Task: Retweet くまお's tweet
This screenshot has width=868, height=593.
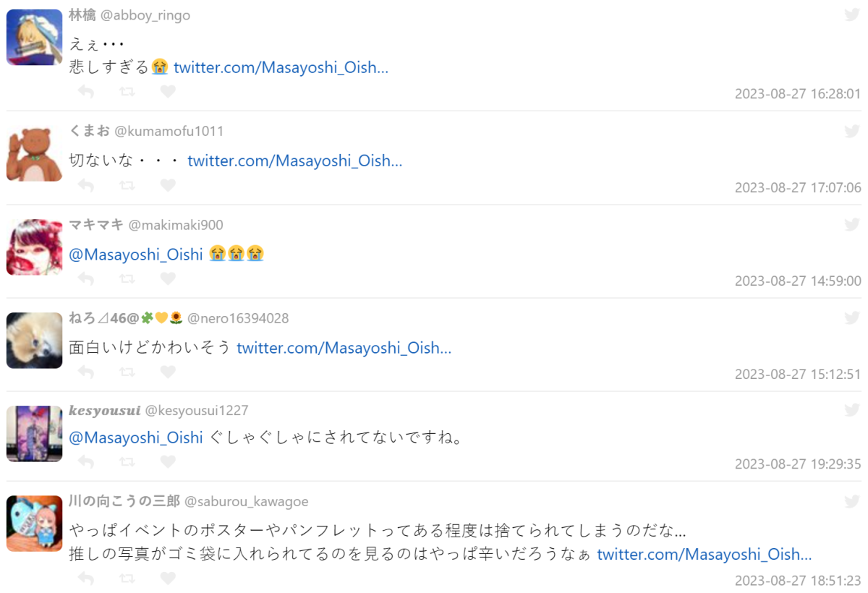Action: [127, 186]
